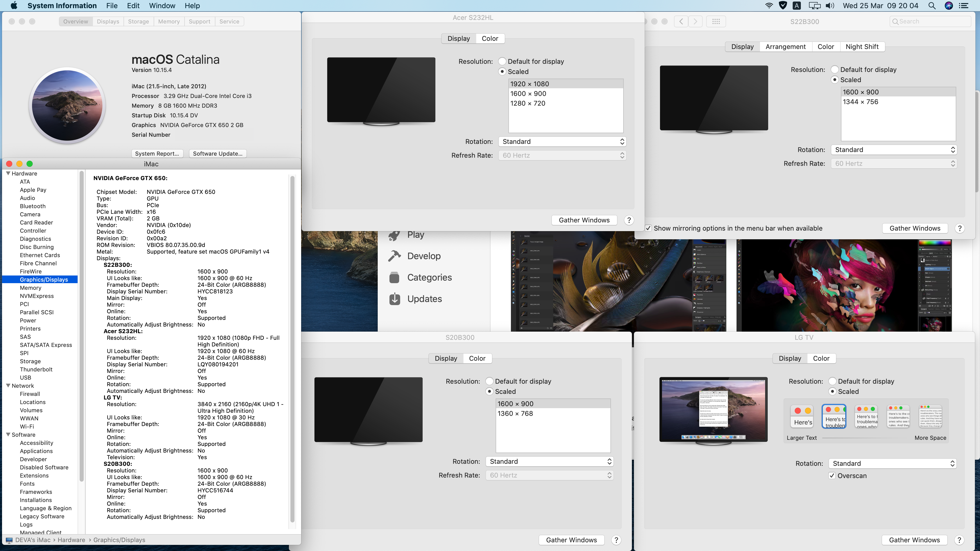The height and width of the screenshot is (551, 980).
Task: Collapse the Hardware tree section
Action: pyautogui.click(x=8, y=173)
